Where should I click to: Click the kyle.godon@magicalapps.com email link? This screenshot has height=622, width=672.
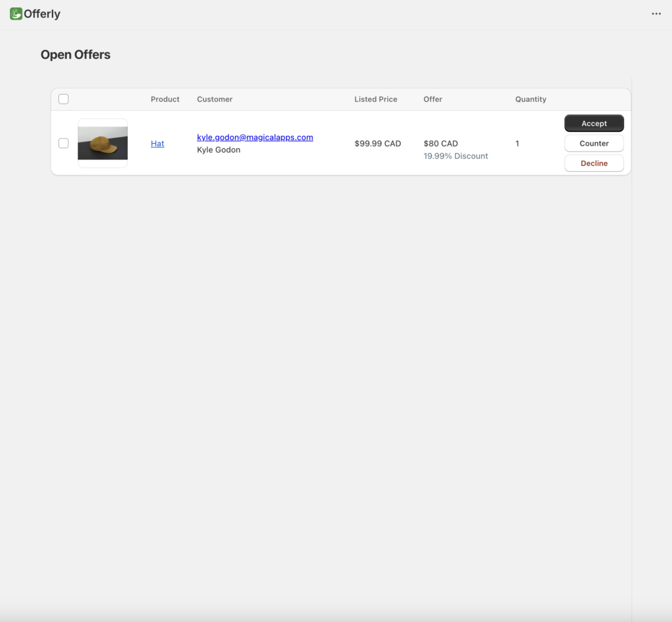tap(255, 137)
